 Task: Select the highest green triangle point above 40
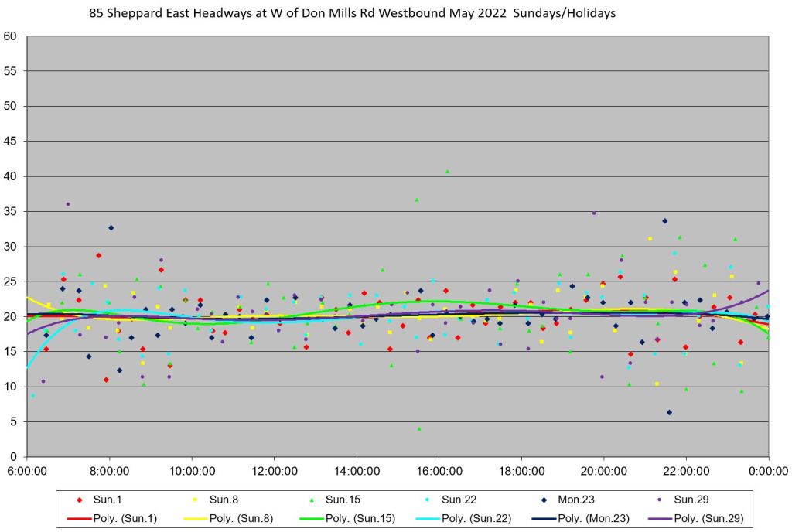click(447, 172)
